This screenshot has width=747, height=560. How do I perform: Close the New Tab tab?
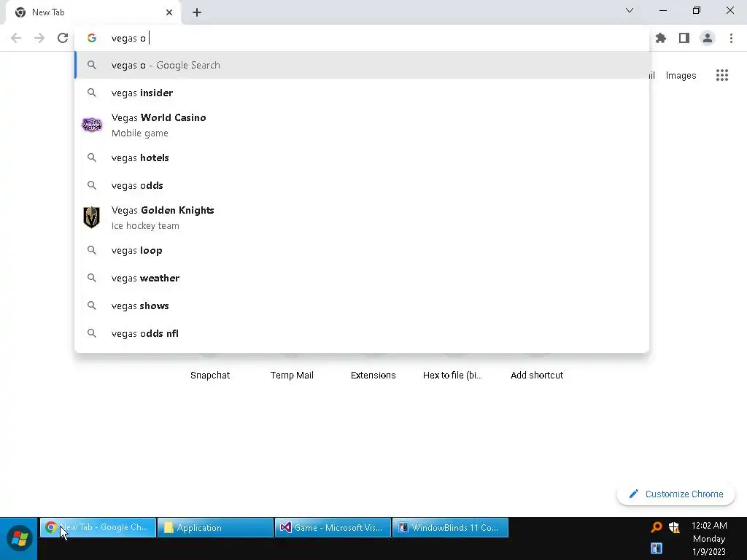click(169, 12)
